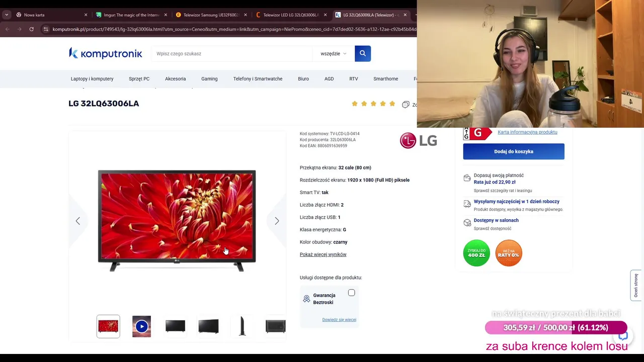Click the payment wallet icon
This screenshot has height=362, width=644.
point(467,178)
